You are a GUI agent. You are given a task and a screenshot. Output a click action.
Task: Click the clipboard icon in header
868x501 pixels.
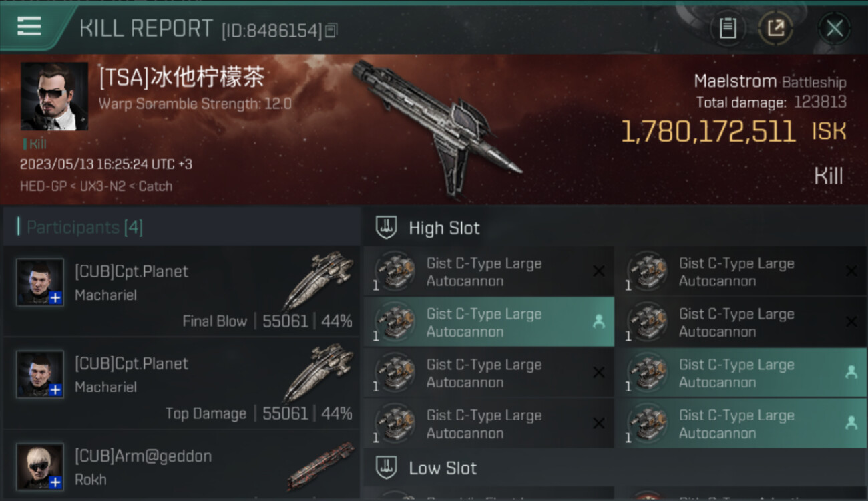(x=728, y=28)
